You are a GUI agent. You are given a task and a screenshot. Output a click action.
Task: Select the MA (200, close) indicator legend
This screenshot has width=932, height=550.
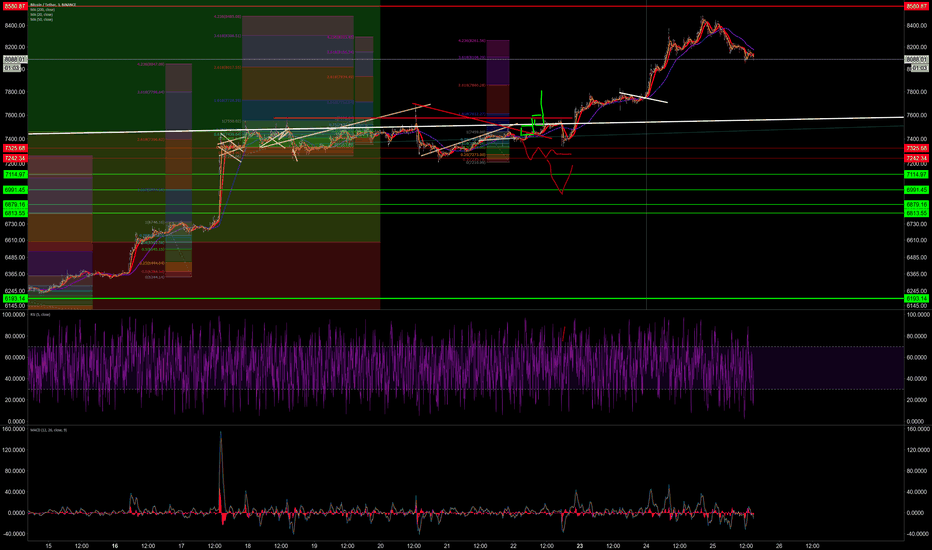click(x=42, y=10)
